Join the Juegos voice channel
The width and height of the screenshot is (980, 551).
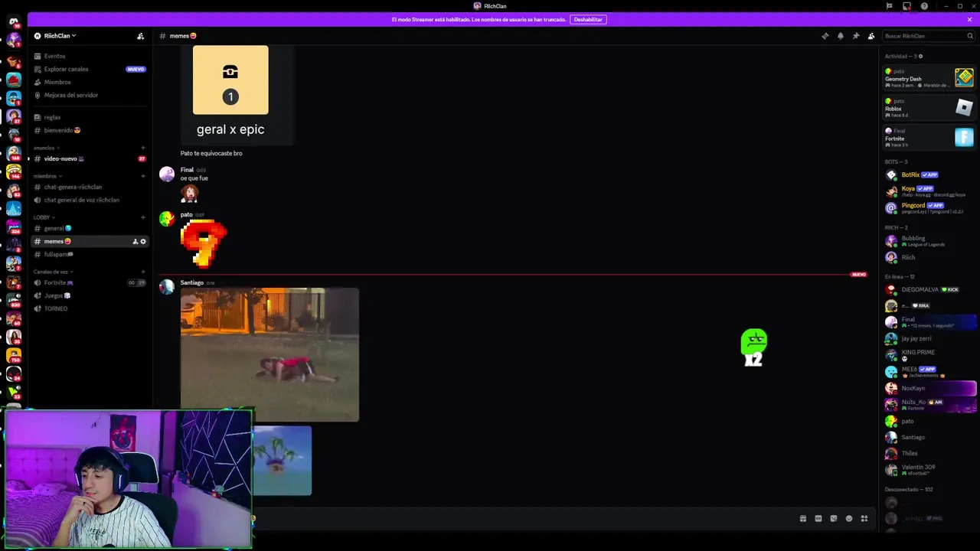coord(88,295)
